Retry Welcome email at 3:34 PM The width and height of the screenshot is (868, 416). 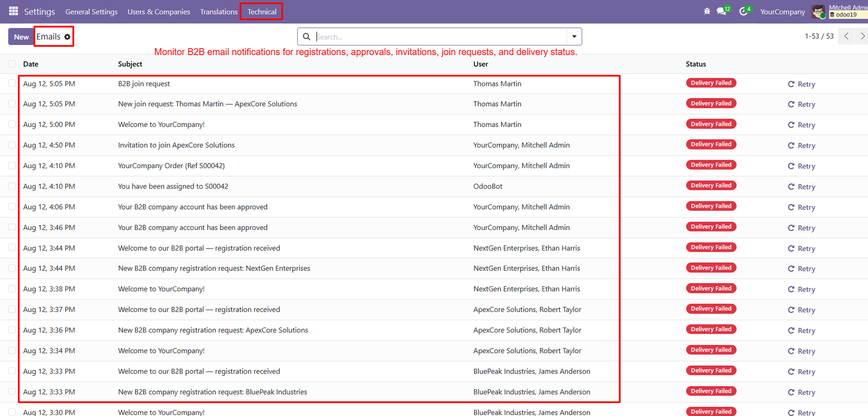(x=801, y=351)
